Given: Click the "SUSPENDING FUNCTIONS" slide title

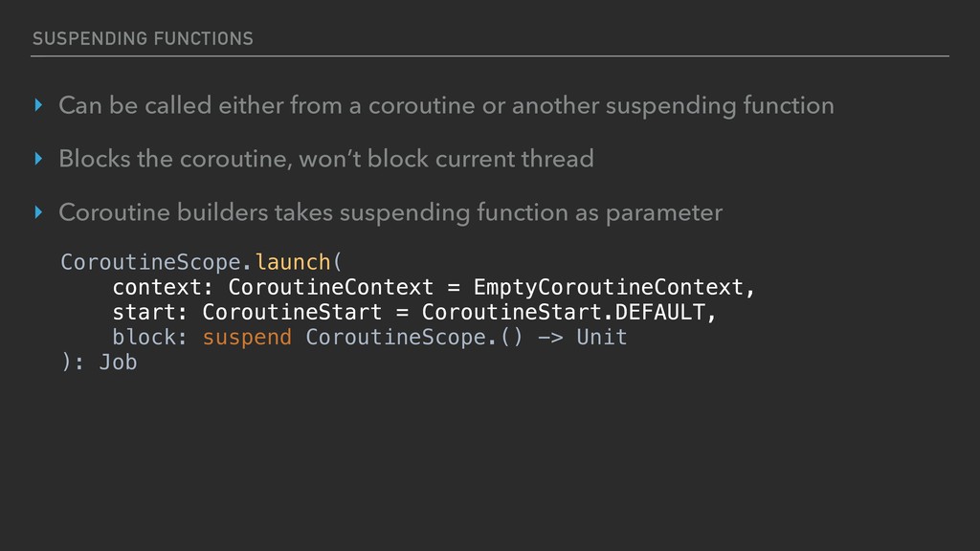Looking at the screenshot, I should click(x=143, y=38).
